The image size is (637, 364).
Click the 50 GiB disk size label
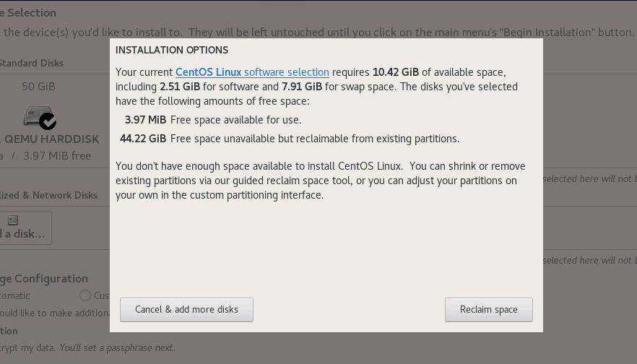[x=38, y=87]
